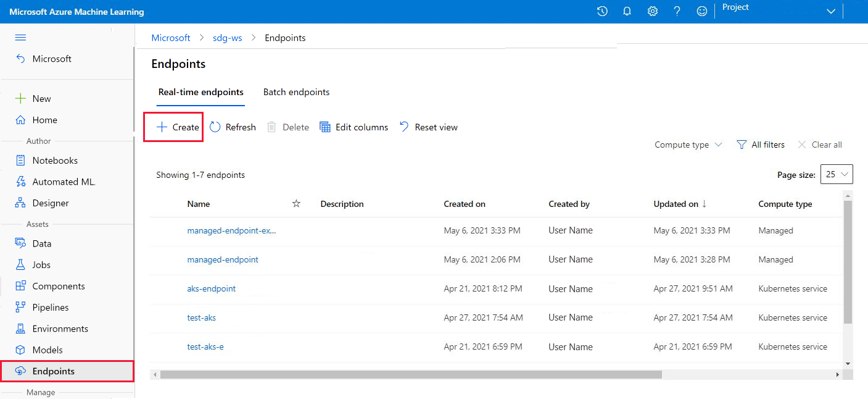Reset the endpoints table view
This screenshot has width=868, height=399.
(428, 127)
